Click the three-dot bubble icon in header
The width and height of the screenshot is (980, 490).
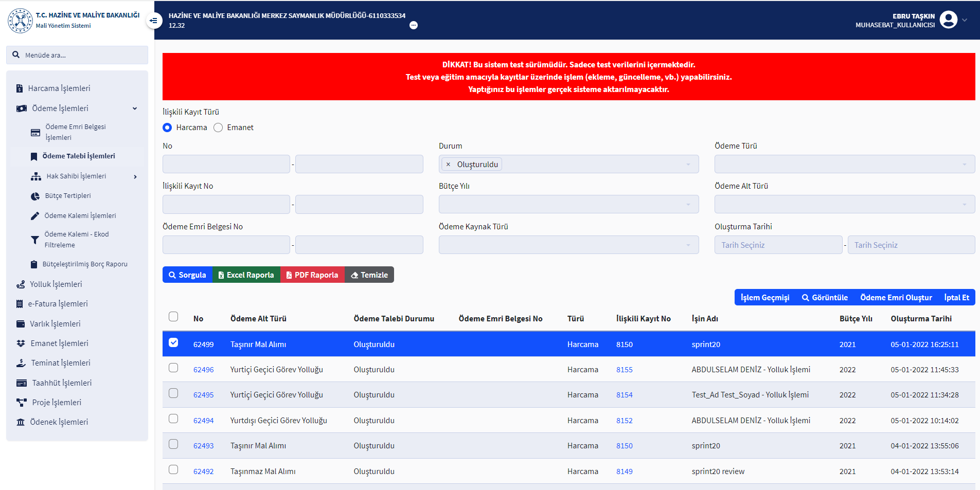(x=414, y=25)
